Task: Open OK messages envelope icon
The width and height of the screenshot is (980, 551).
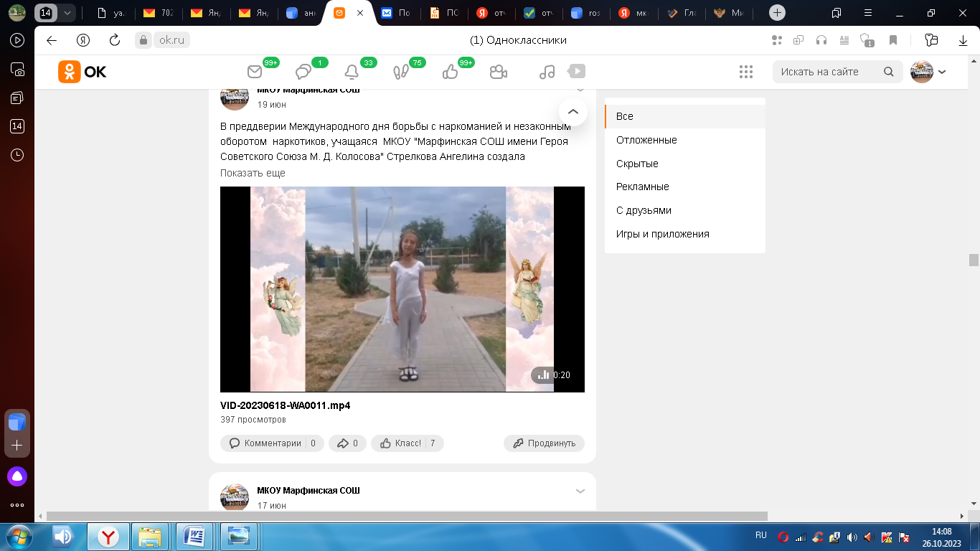Action: click(255, 72)
